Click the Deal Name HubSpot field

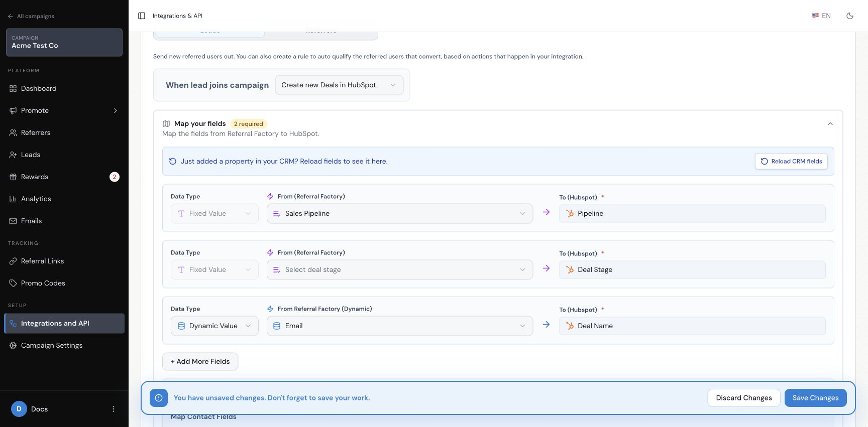click(692, 326)
